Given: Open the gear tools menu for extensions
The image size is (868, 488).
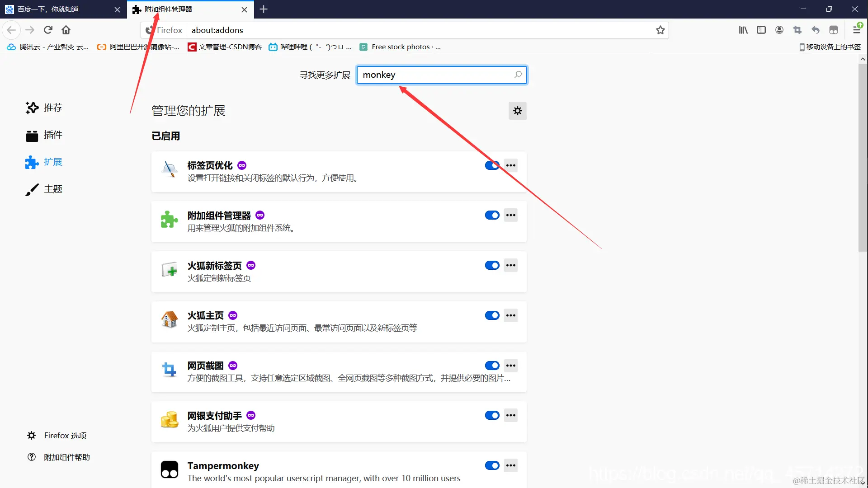Looking at the screenshot, I should tap(518, 111).
